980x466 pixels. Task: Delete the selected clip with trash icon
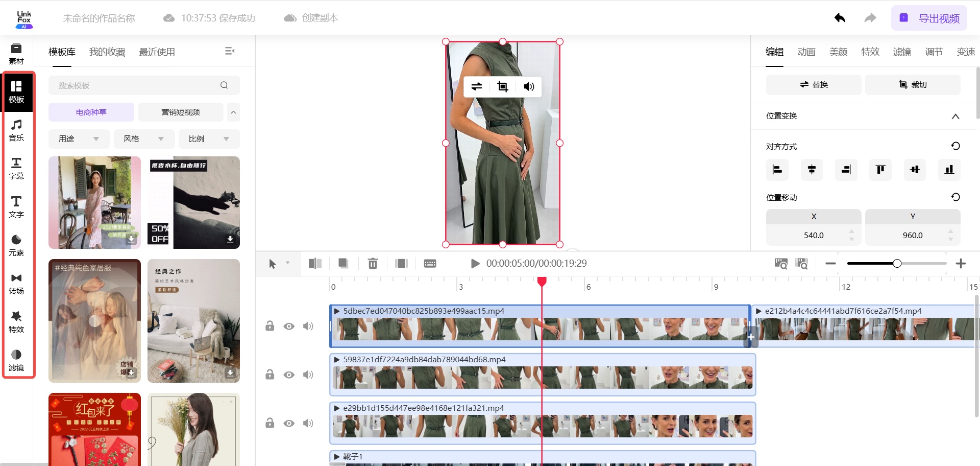pyautogui.click(x=373, y=263)
